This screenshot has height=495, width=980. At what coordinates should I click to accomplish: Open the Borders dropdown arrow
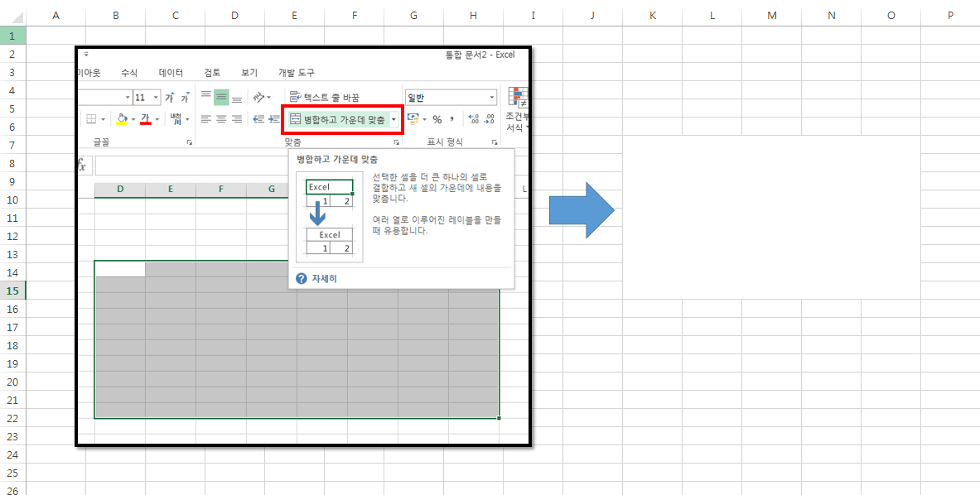[x=104, y=119]
